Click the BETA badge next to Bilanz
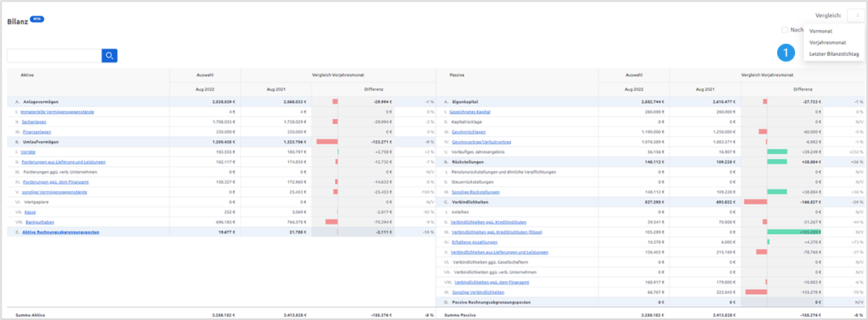Screen dimensions: 868x320 pyautogui.click(x=37, y=19)
